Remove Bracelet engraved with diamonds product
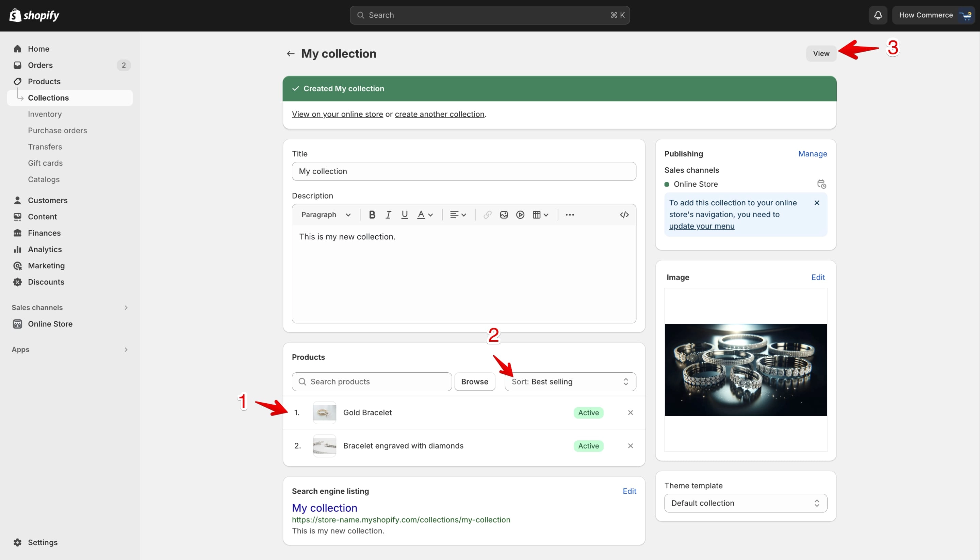The image size is (980, 560). [630, 446]
